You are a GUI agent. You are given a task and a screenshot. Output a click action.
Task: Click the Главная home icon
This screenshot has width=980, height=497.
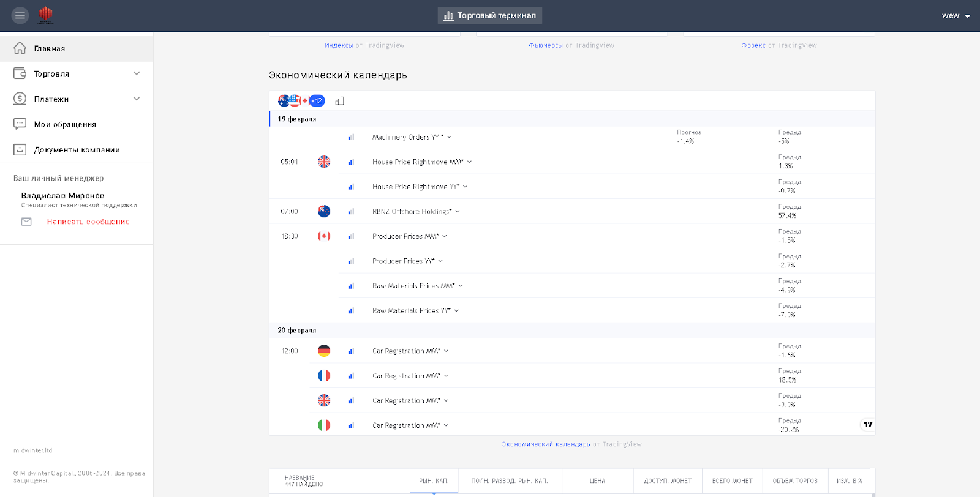pos(20,48)
